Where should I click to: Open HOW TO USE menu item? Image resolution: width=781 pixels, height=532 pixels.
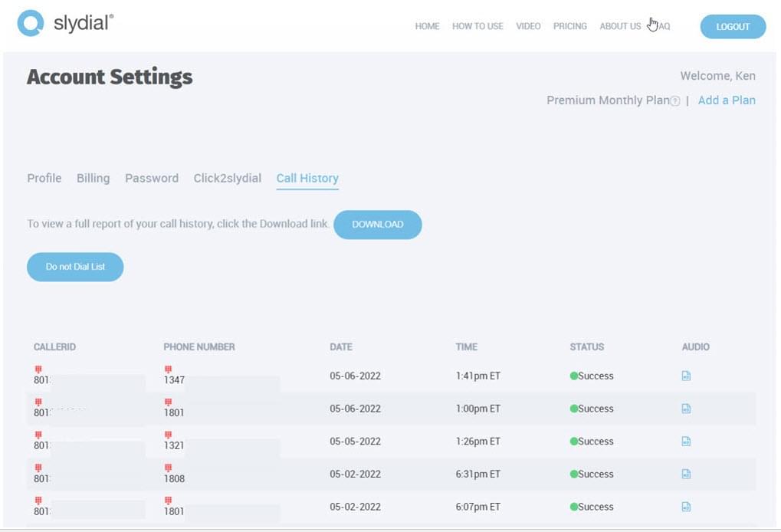477,26
